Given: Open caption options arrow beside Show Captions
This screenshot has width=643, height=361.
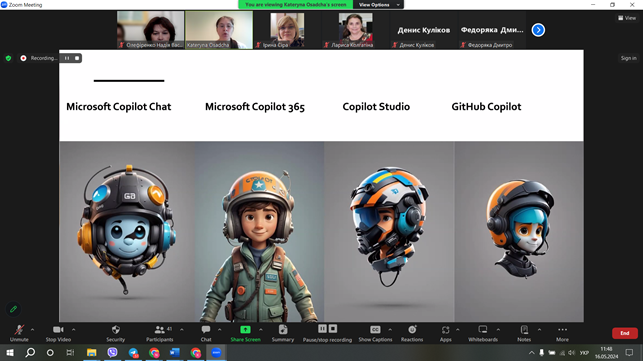Looking at the screenshot, I should coord(390,329).
